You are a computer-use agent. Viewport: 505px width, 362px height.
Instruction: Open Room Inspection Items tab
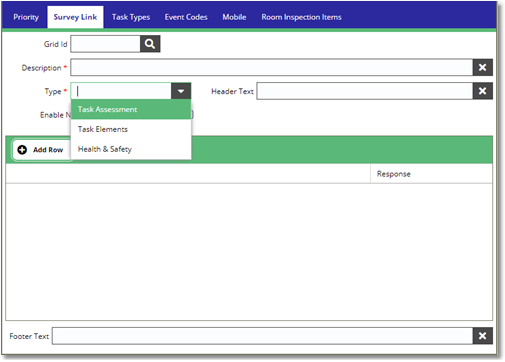tap(301, 17)
